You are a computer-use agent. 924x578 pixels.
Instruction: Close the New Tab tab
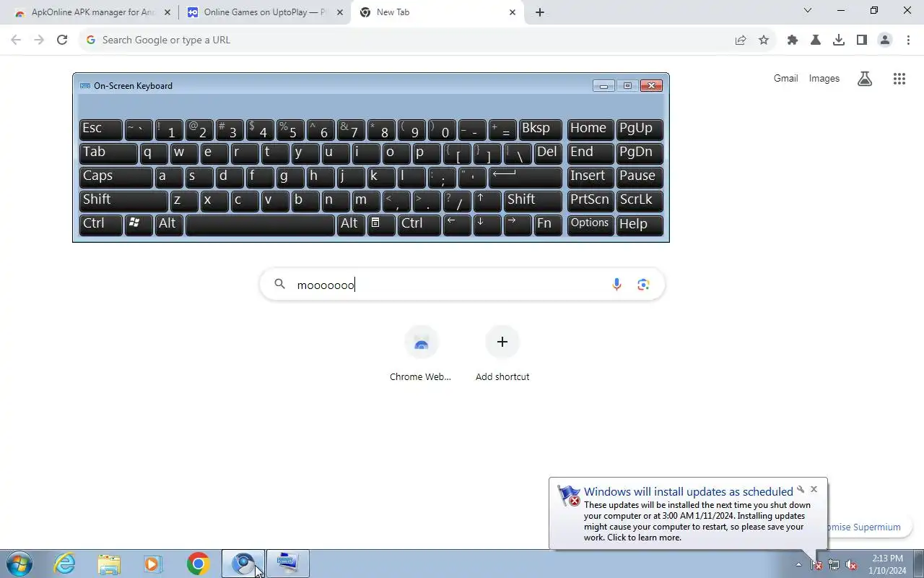click(513, 12)
